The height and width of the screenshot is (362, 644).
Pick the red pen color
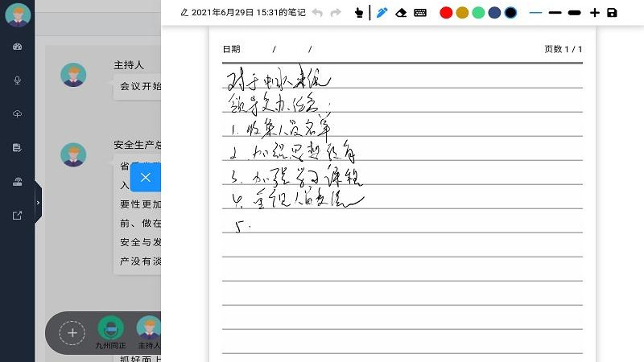pyautogui.click(x=446, y=13)
